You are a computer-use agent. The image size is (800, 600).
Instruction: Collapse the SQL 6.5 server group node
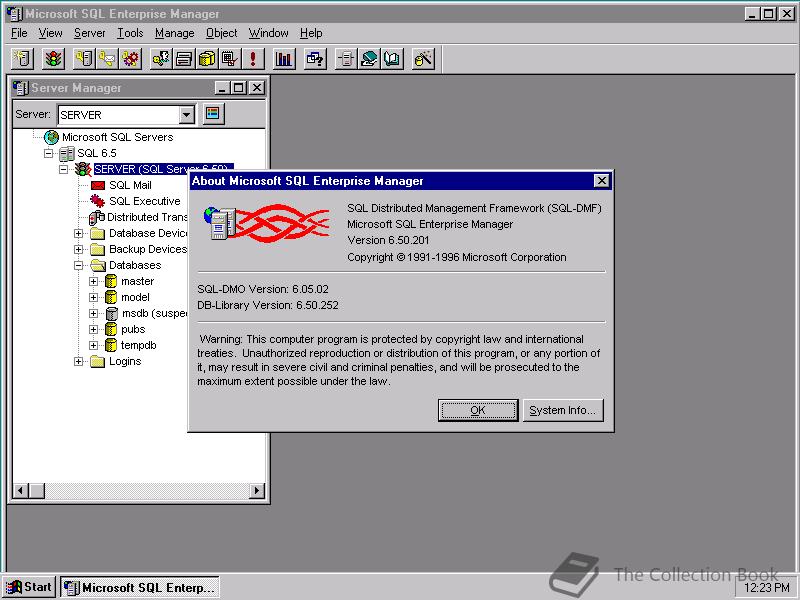pos(49,153)
